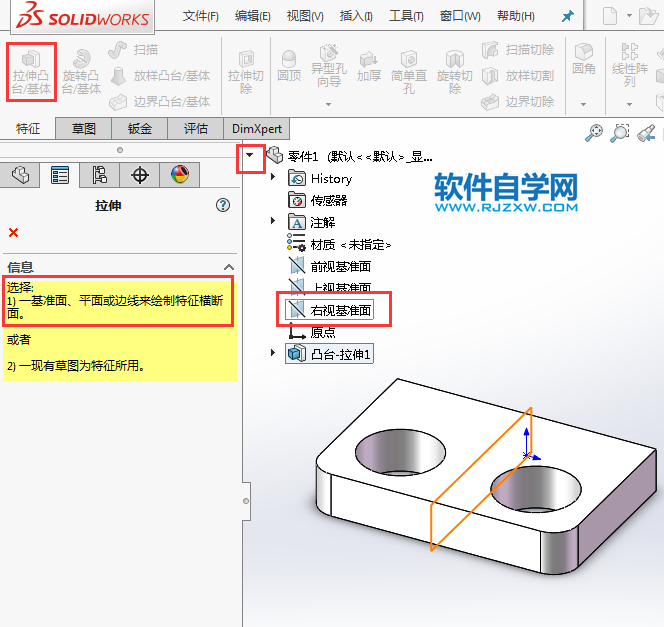Click the New document icon
664x627 pixels.
pos(610,17)
